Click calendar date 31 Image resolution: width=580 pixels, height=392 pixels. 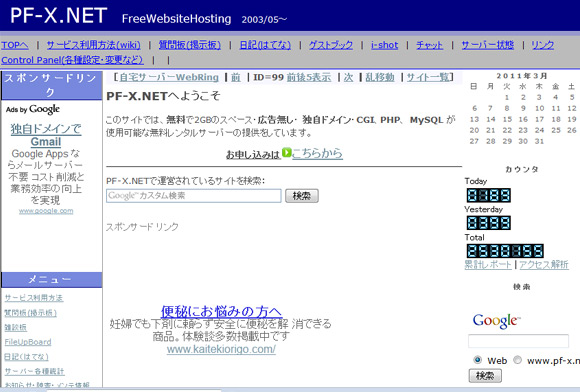click(539, 141)
